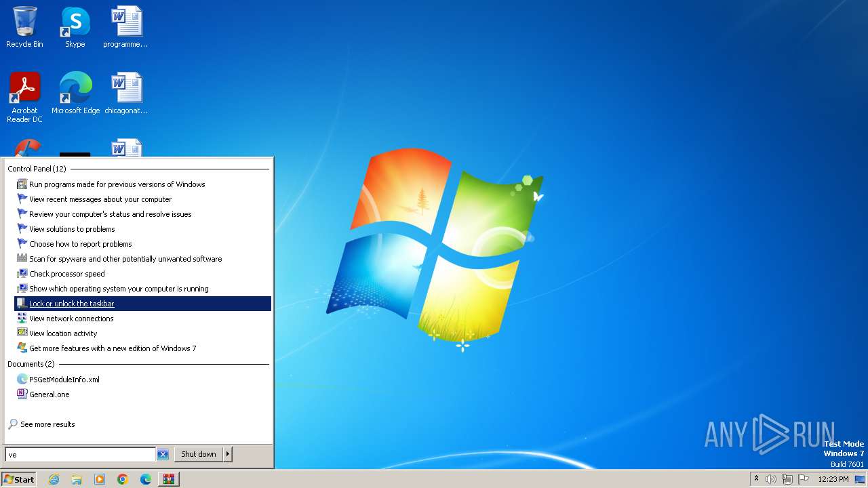Open Acrobat Reader DC desktop shortcut
Image resolution: width=868 pixels, height=488 pixels.
tap(24, 97)
